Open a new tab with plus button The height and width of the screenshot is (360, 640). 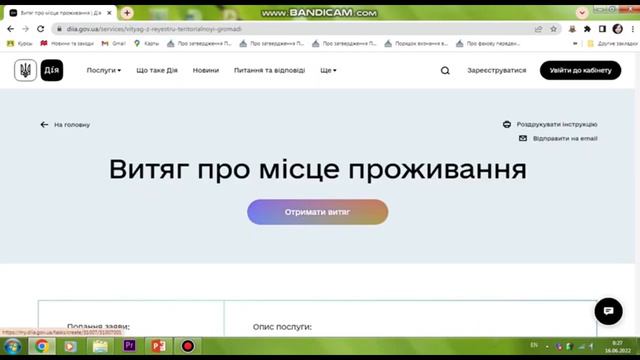(127, 13)
